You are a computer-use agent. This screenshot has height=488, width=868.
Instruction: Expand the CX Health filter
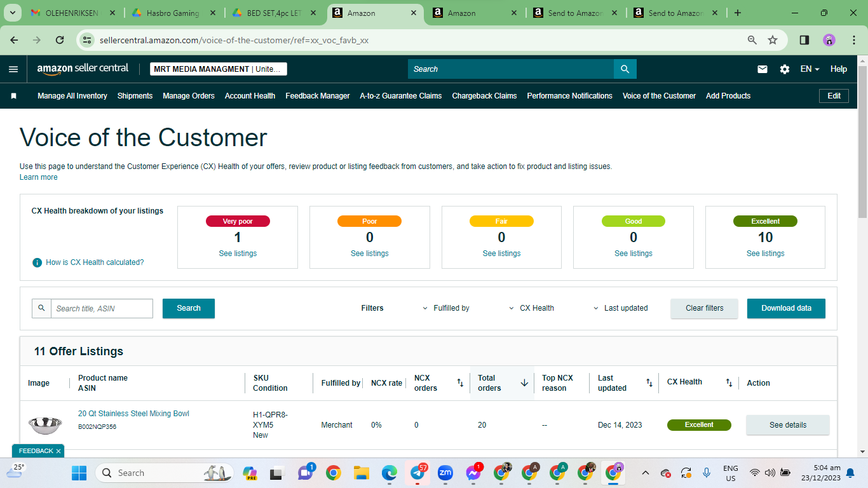pos(532,308)
